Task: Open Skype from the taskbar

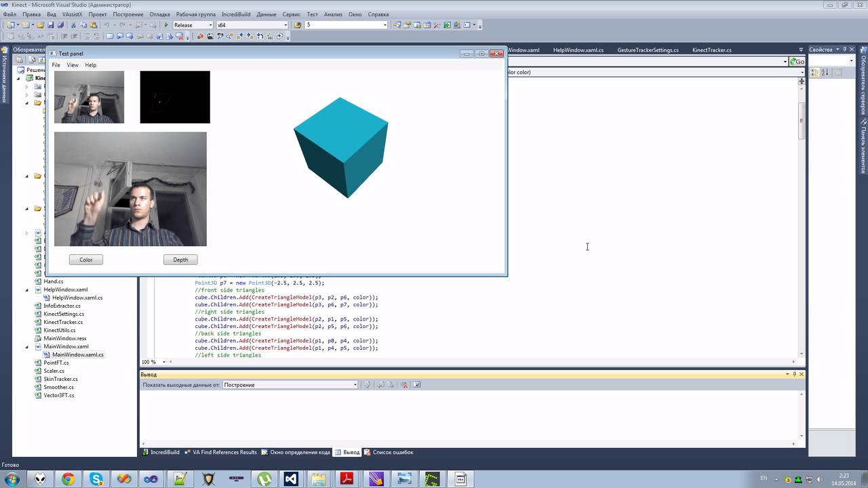Action: point(96,479)
